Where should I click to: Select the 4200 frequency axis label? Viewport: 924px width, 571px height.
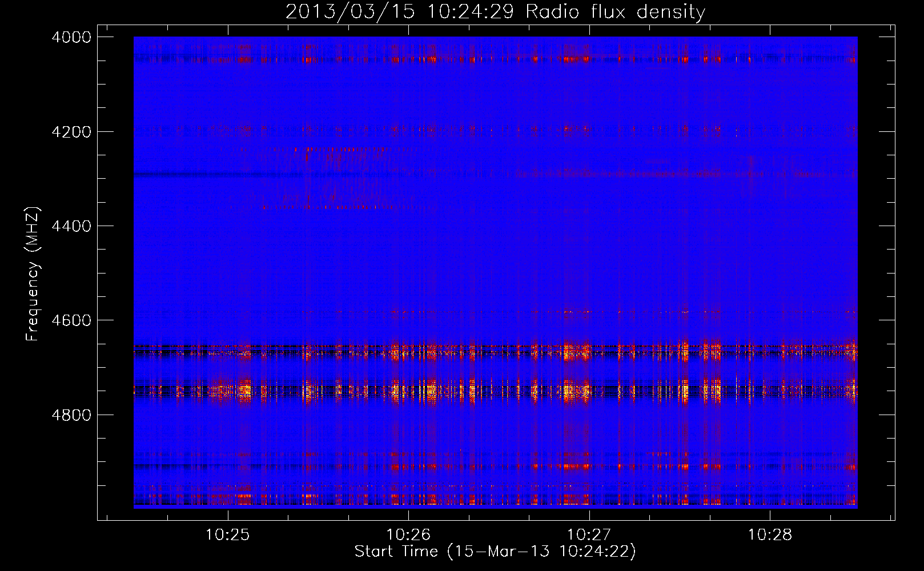tap(71, 132)
